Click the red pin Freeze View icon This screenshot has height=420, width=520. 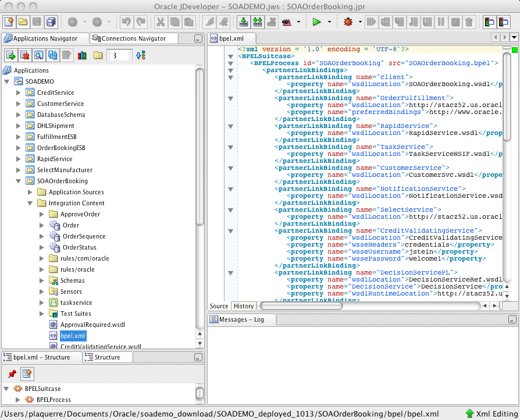pyautogui.click(x=12, y=373)
